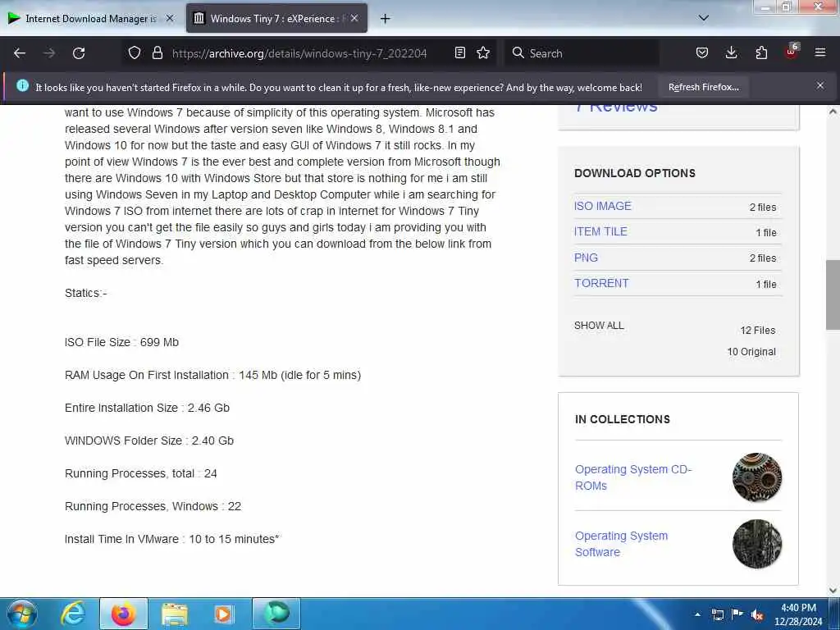The image size is (840, 630).
Task: Click the Firefox taskbar icon
Action: [x=124, y=614]
